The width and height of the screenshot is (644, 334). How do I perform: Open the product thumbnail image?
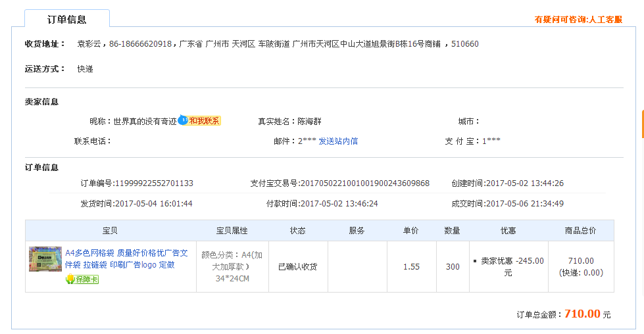click(x=45, y=259)
